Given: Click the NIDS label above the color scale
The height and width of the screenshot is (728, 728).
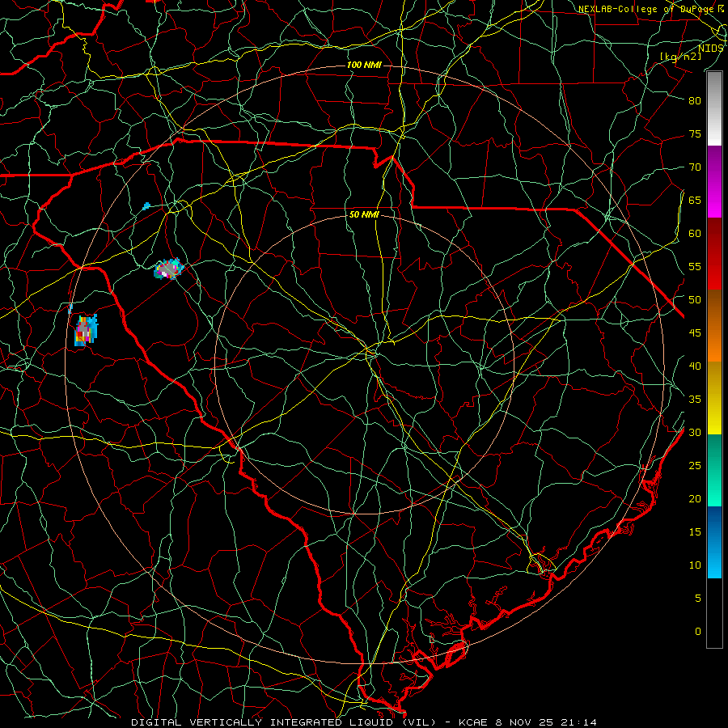Looking at the screenshot, I should [710, 49].
